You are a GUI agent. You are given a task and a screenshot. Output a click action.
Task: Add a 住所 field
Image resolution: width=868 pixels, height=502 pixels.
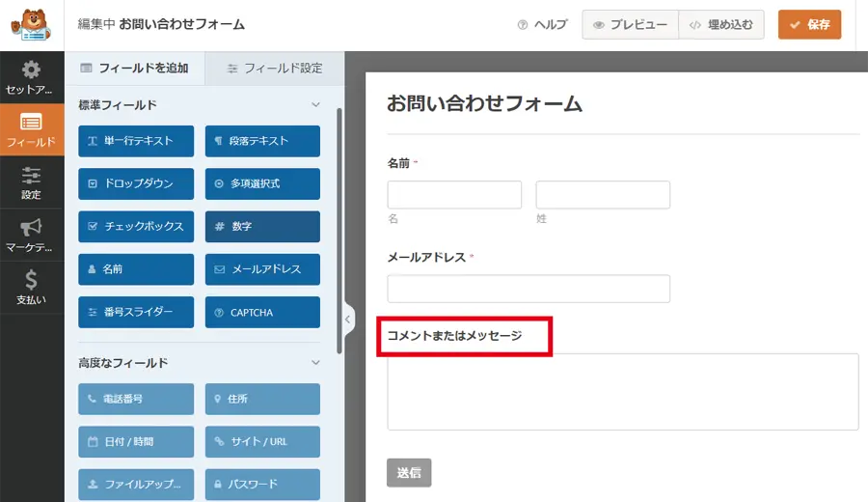(262, 399)
